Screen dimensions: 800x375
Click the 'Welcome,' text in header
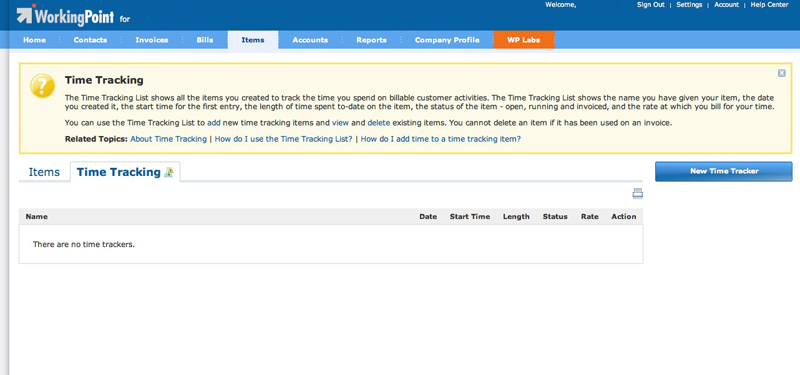coord(561,5)
